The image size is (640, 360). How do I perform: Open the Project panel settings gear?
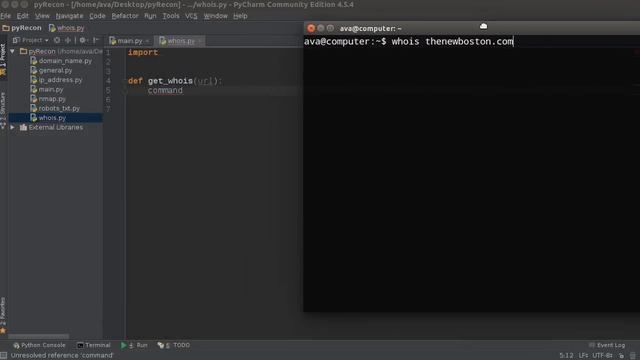(83, 40)
